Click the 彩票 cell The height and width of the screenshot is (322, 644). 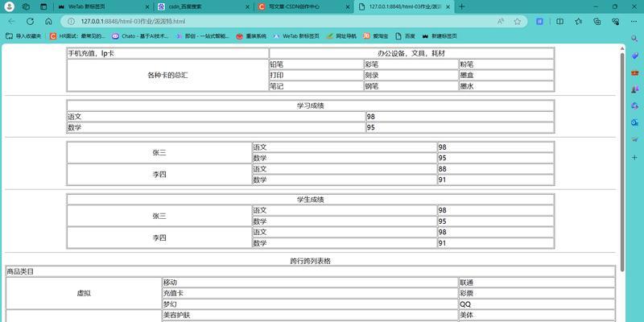coord(537,293)
